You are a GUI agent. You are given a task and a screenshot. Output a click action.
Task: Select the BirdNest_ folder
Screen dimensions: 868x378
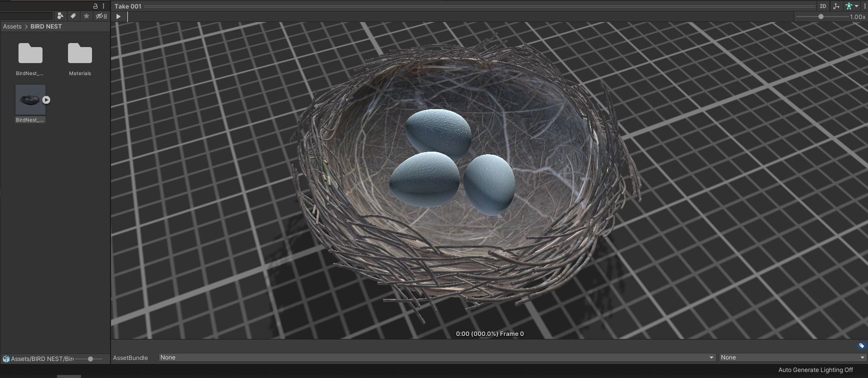coord(30,53)
